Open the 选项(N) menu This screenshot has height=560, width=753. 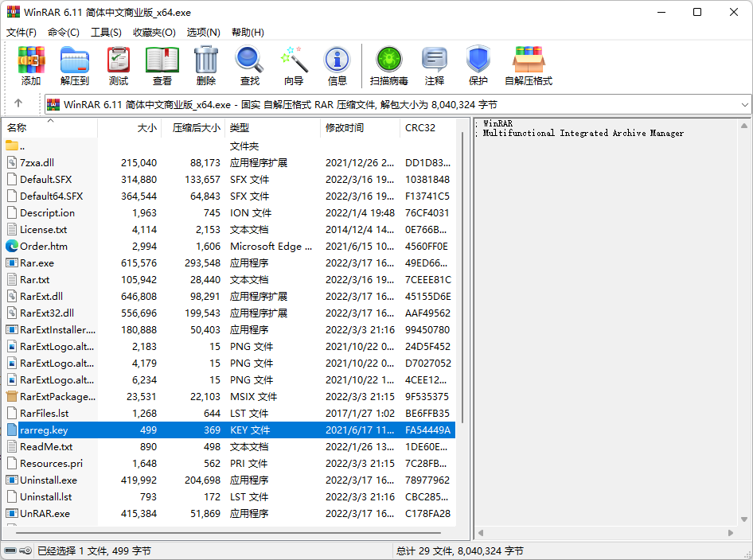203,32
